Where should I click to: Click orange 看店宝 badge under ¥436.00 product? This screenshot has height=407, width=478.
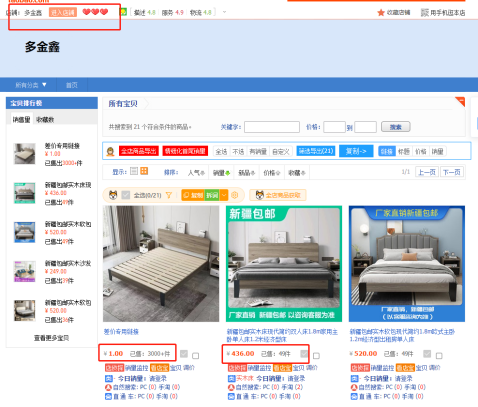283,368
